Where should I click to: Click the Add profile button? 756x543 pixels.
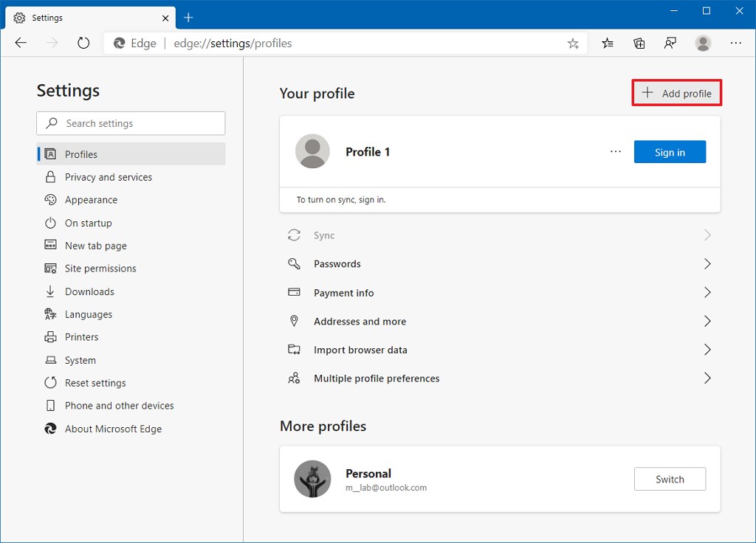coord(677,94)
